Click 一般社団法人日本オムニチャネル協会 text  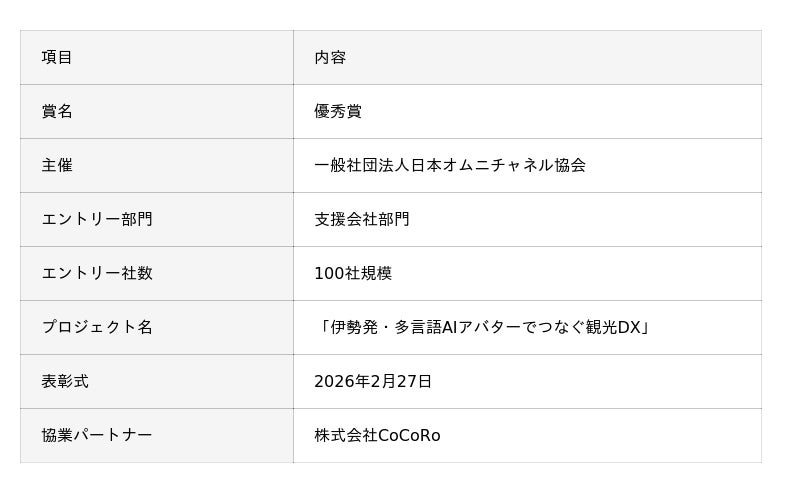pyautogui.click(x=450, y=166)
